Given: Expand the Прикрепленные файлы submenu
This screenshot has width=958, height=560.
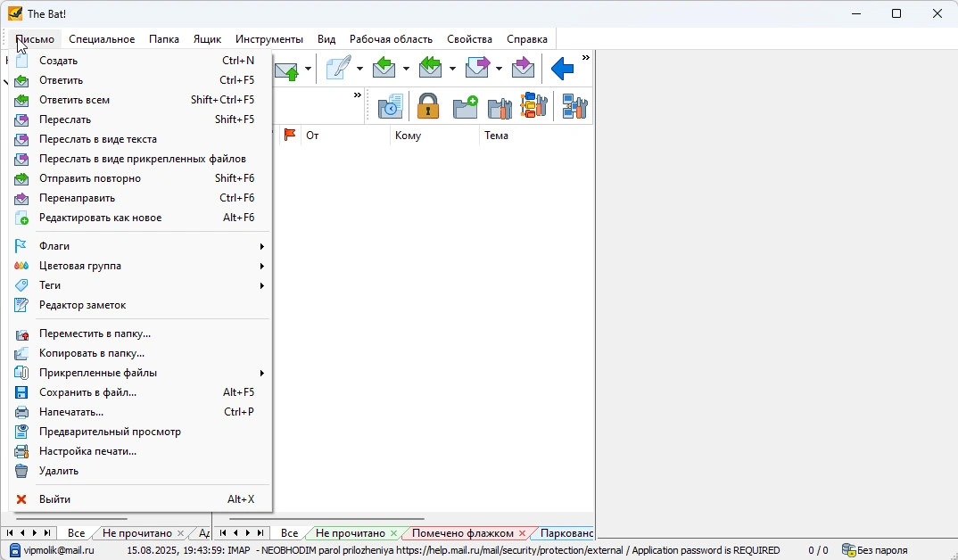Looking at the screenshot, I should click(x=141, y=373).
